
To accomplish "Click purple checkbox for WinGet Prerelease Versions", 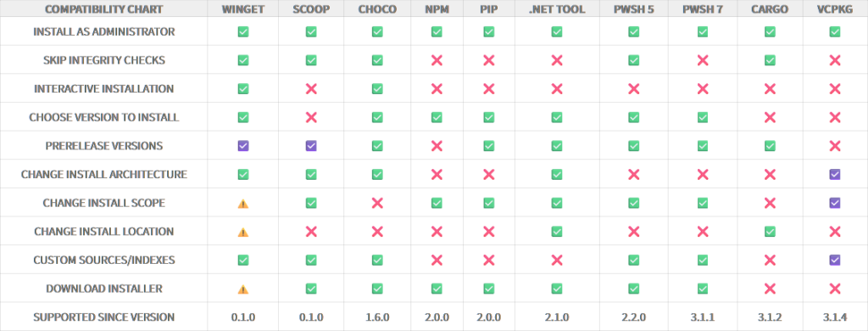I will tap(243, 146).
